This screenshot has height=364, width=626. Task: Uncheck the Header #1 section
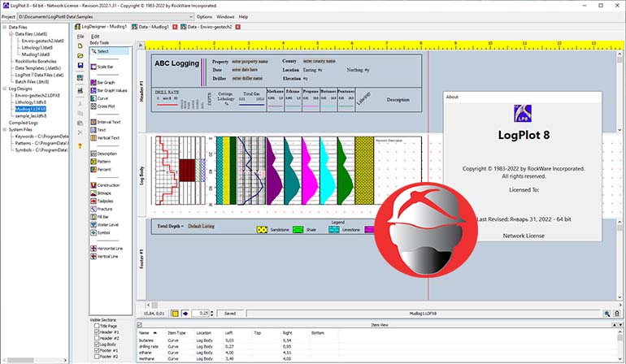coord(97,331)
